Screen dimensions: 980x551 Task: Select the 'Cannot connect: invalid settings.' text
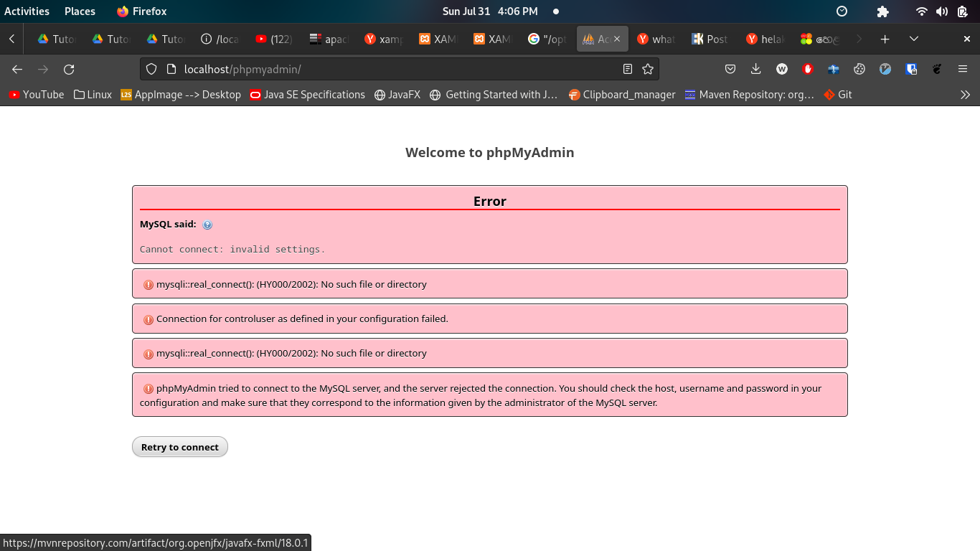232,249
